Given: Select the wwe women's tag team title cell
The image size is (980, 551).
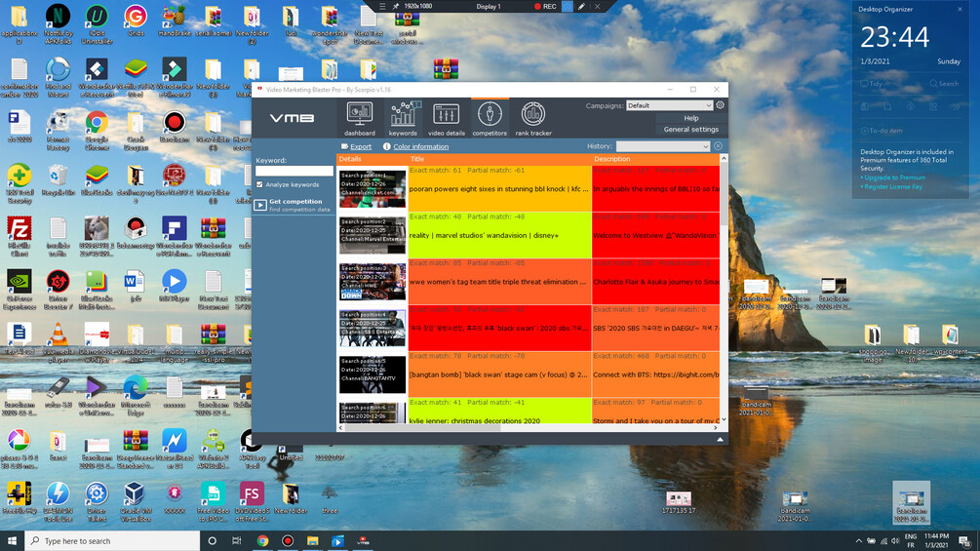Looking at the screenshot, I should [499, 281].
